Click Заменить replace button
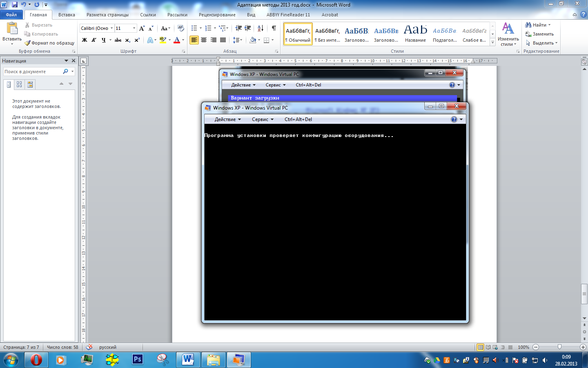588x368 pixels. pyautogui.click(x=539, y=34)
